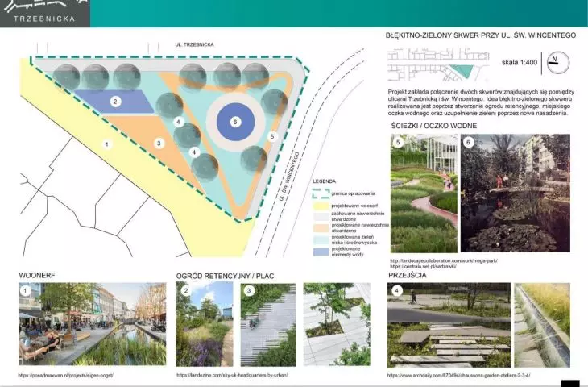Open the narrow water channel photo
588x387 pixels.
[x=542, y=325]
